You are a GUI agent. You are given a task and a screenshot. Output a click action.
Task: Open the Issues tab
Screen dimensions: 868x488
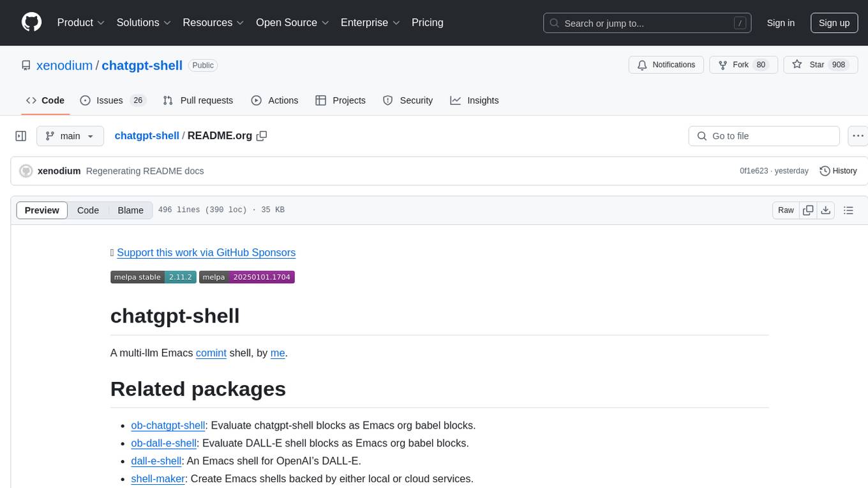click(x=113, y=100)
